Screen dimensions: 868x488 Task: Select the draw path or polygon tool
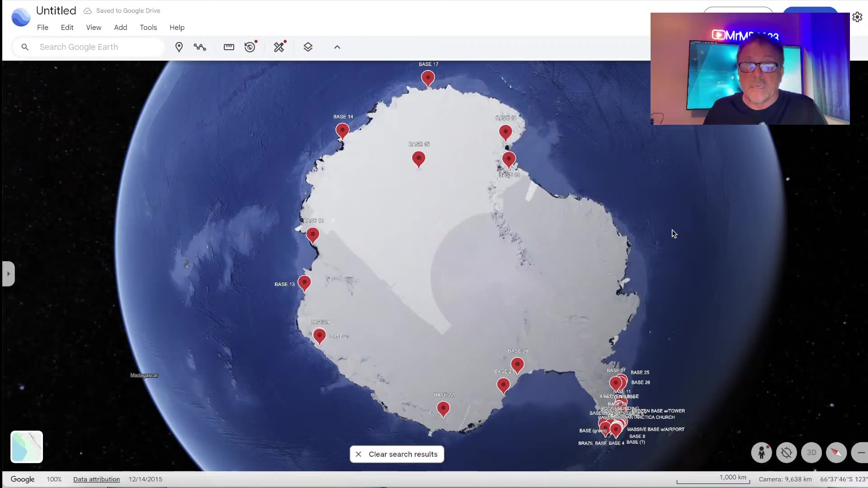click(200, 47)
